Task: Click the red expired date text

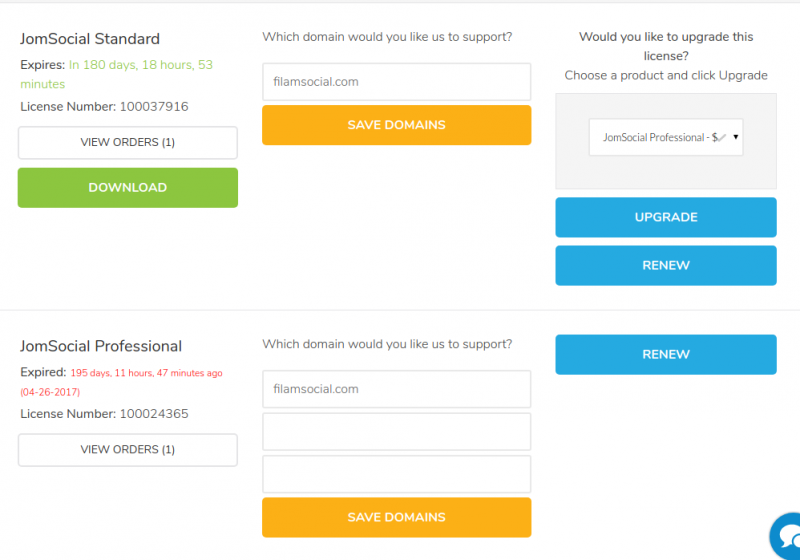Action: (121, 383)
